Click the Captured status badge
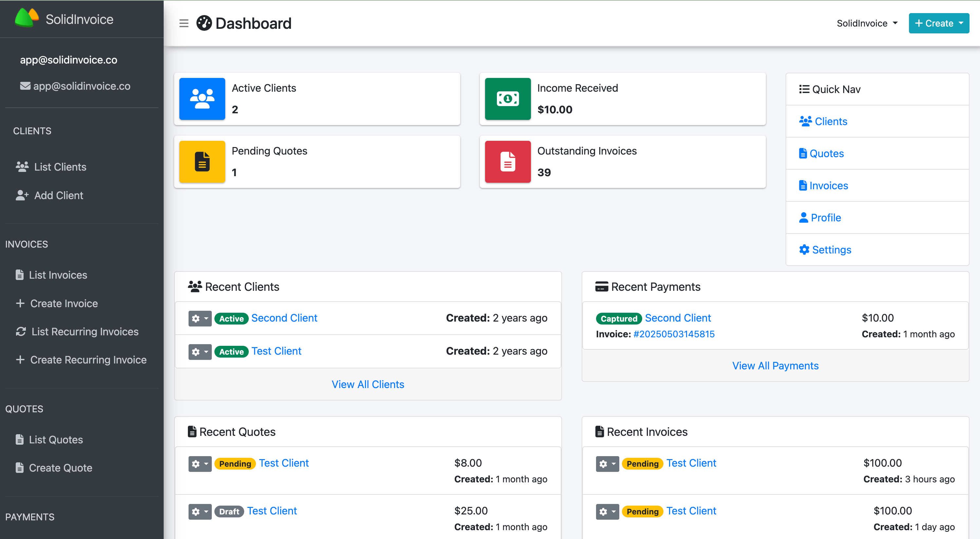 click(619, 319)
